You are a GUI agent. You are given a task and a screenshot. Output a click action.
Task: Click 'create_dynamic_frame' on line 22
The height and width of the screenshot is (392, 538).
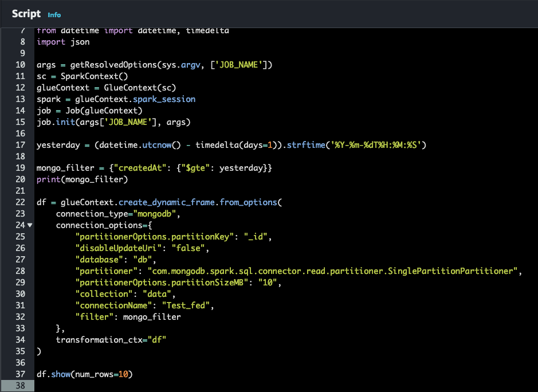click(x=166, y=202)
